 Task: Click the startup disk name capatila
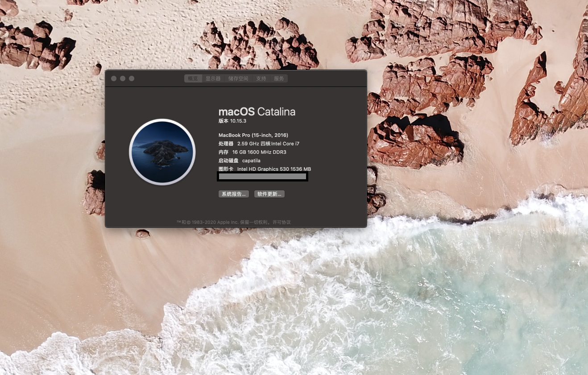coord(251,161)
